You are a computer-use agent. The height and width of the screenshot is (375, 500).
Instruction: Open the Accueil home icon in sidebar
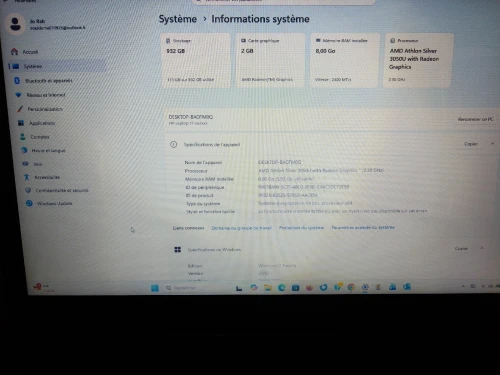14,52
